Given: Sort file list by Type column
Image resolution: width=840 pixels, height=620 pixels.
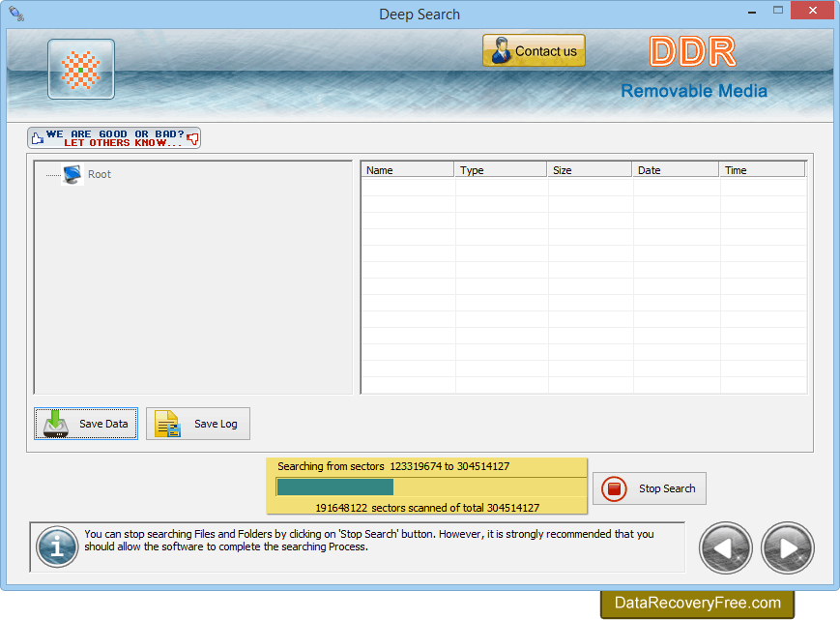Looking at the screenshot, I should 501,170.
